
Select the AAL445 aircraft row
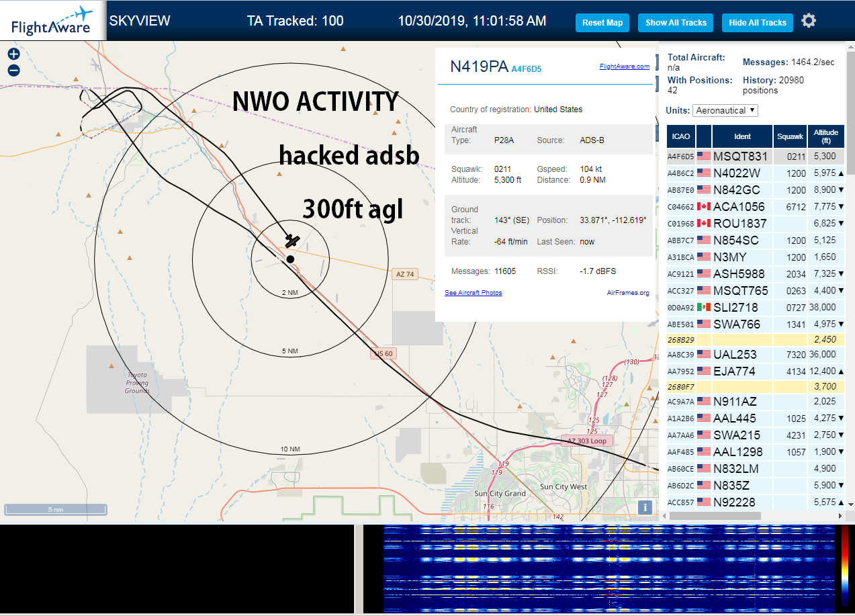[x=756, y=418]
